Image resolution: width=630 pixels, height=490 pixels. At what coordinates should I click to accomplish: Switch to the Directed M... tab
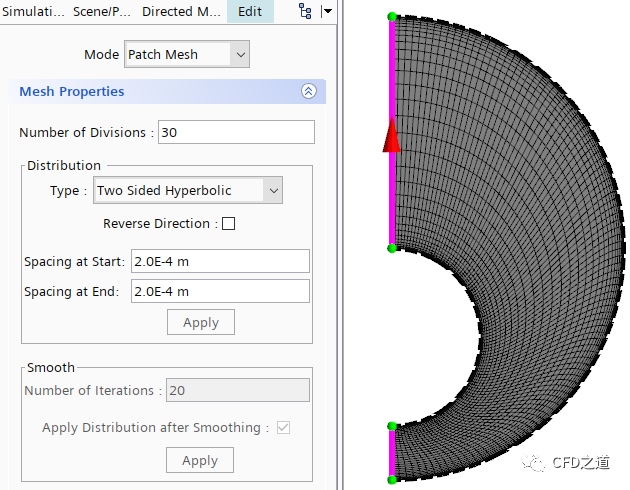pyautogui.click(x=181, y=12)
